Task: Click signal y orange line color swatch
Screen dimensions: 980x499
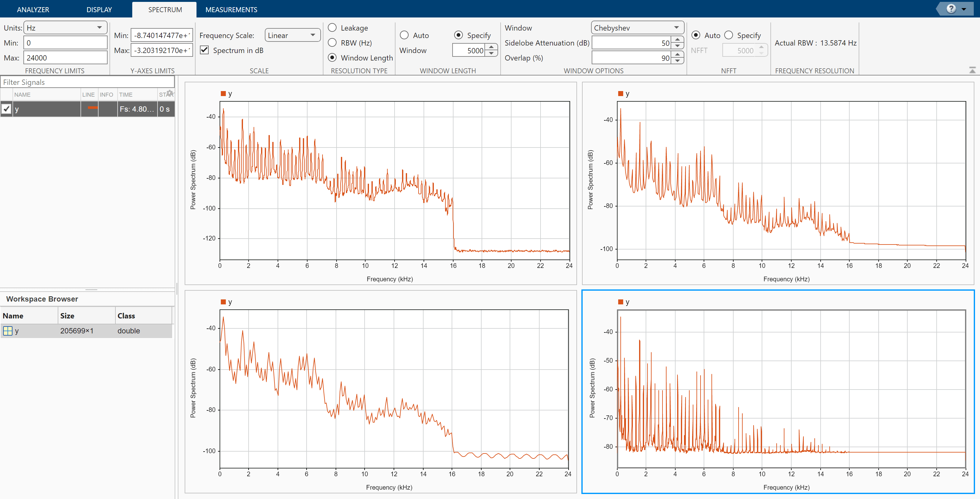Action: point(92,108)
